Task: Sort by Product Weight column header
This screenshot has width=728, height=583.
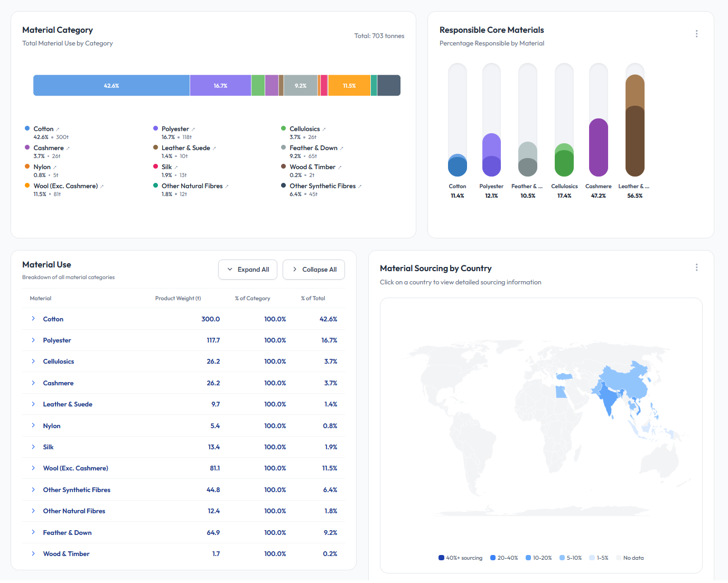Action: point(178,299)
